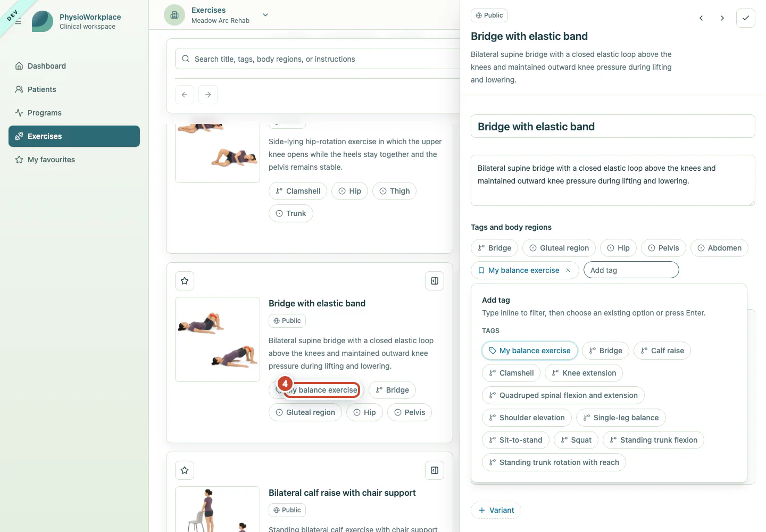The height and width of the screenshot is (532, 766).
Task: Choose Standing trunk rotation with reach tag
Action: pos(554,462)
